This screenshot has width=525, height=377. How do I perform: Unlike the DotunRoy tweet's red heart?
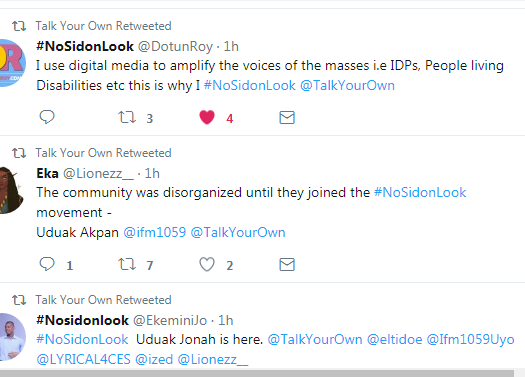[x=207, y=117]
